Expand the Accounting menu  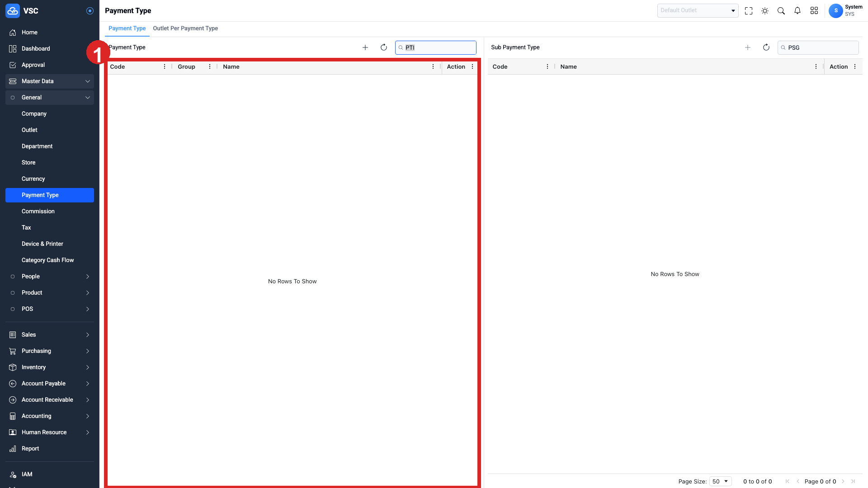point(50,416)
